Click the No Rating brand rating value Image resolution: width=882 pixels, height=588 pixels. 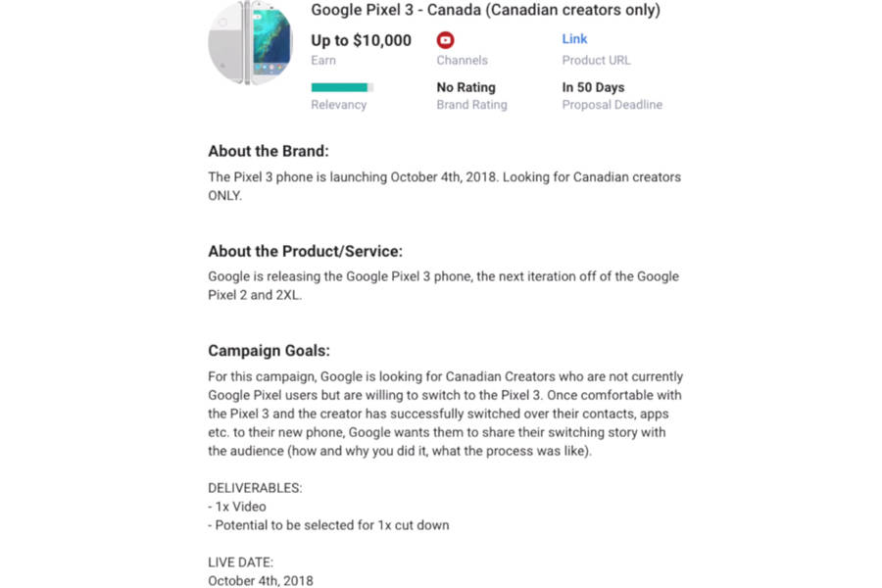[465, 87]
